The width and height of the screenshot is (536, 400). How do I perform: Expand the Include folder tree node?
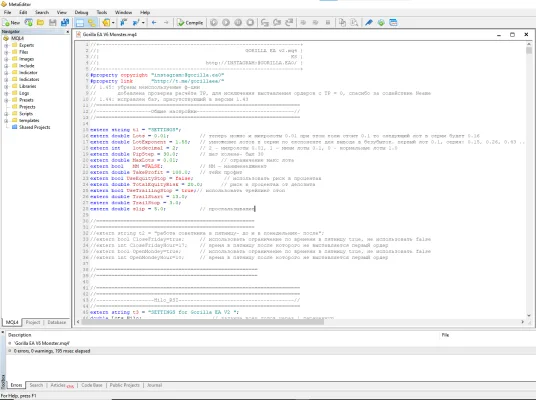6,66
